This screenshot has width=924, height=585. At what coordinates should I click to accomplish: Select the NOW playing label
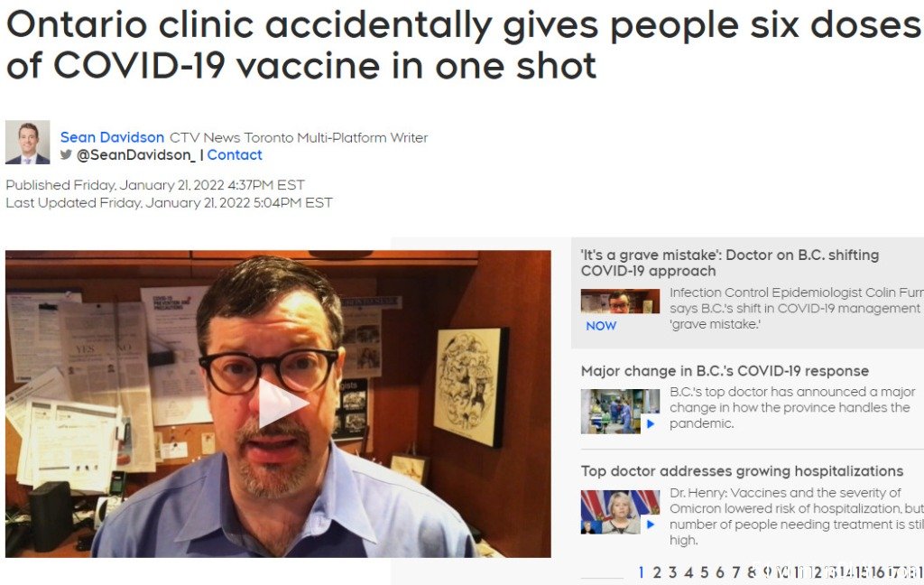tap(601, 326)
